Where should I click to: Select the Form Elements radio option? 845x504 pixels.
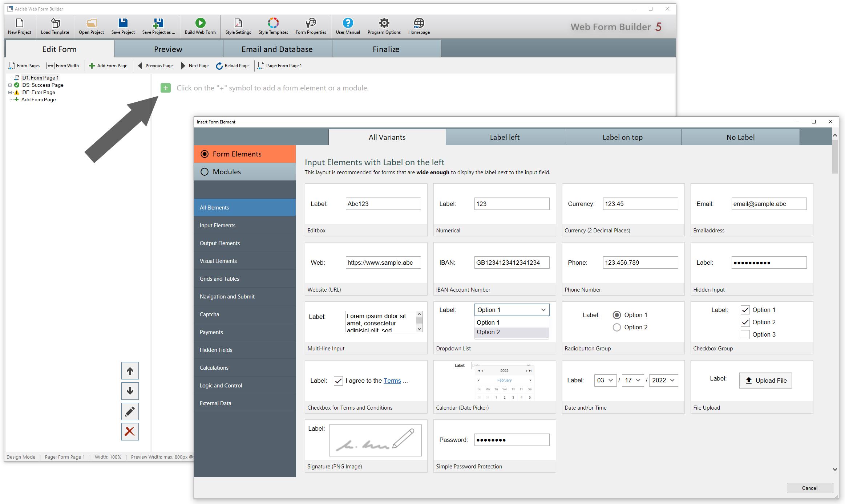(205, 154)
